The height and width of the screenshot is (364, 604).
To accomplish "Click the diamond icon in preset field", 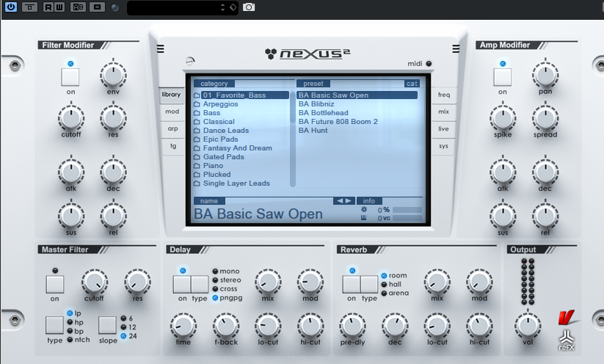I will [x=233, y=7].
